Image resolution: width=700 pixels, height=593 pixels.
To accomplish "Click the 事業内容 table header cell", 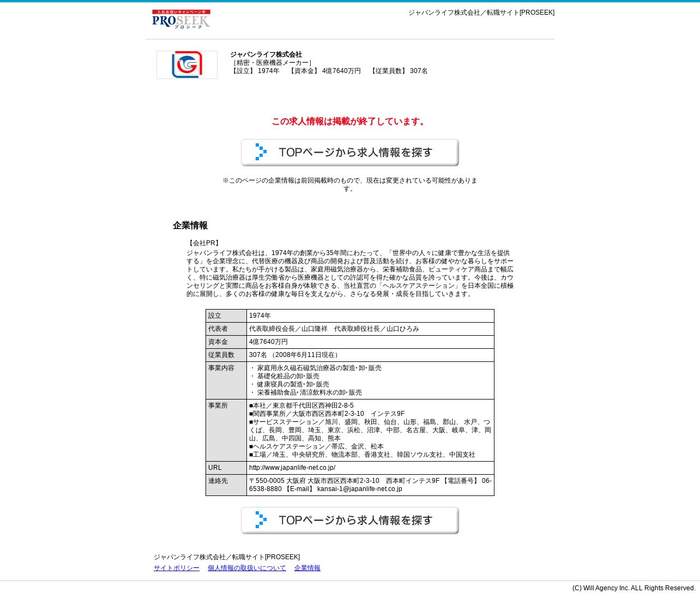I will (x=226, y=380).
